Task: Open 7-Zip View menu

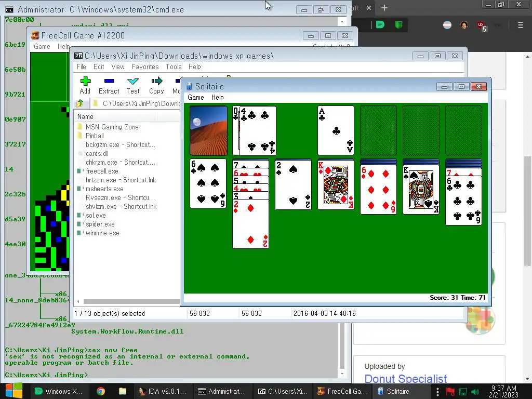Action: (x=118, y=66)
